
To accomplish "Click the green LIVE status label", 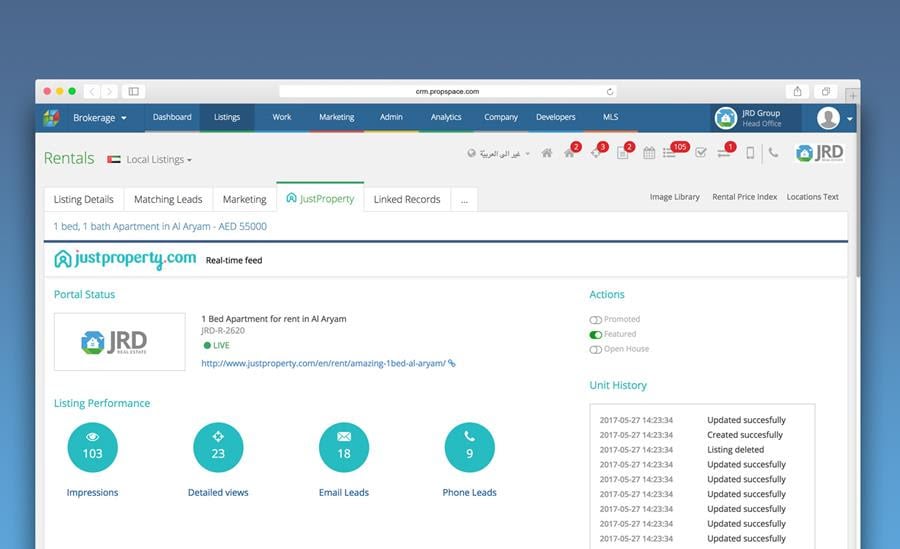I will [x=217, y=345].
